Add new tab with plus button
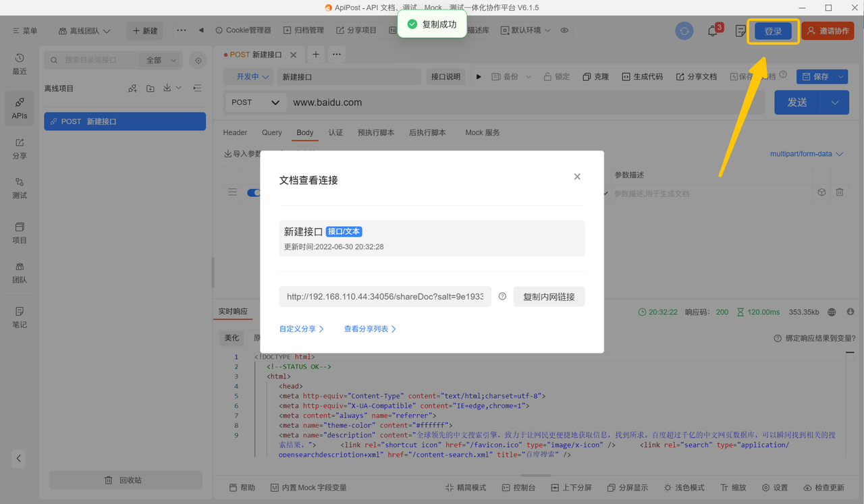Viewport: 864px width, 504px height. [316, 55]
